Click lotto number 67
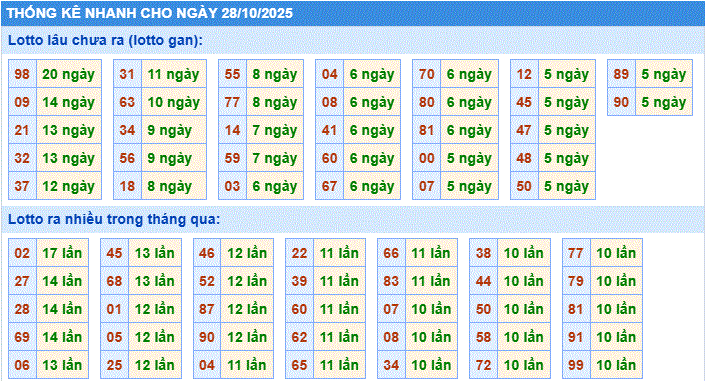 (330, 186)
